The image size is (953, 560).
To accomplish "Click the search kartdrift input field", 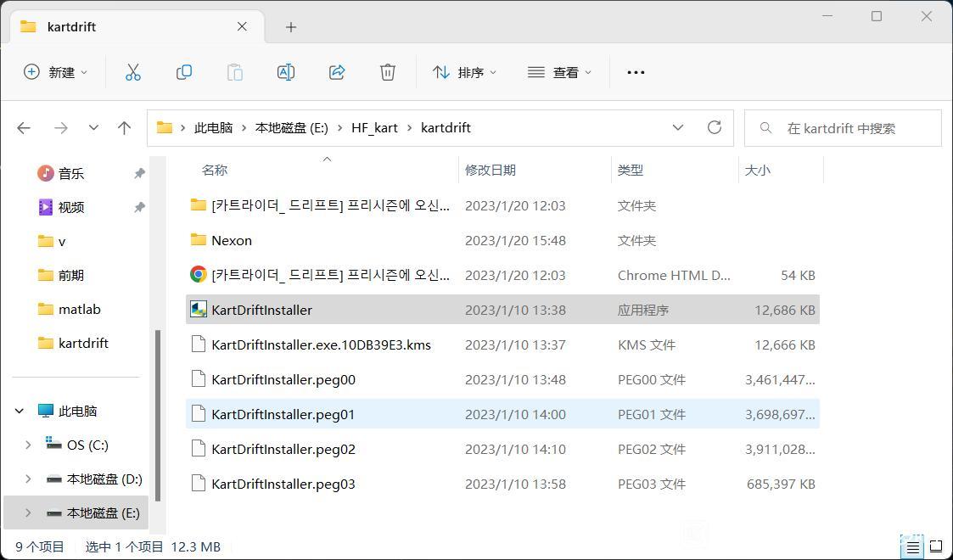I will click(x=843, y=128).
